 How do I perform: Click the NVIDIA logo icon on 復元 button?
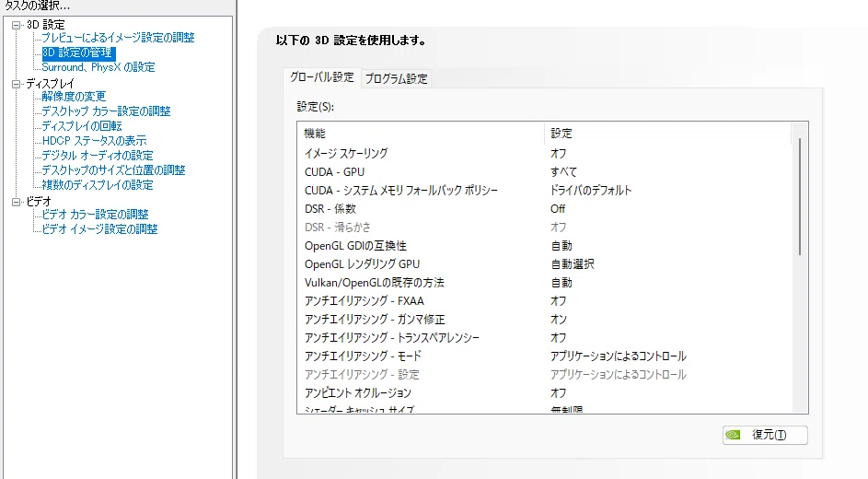click(733, 435)
